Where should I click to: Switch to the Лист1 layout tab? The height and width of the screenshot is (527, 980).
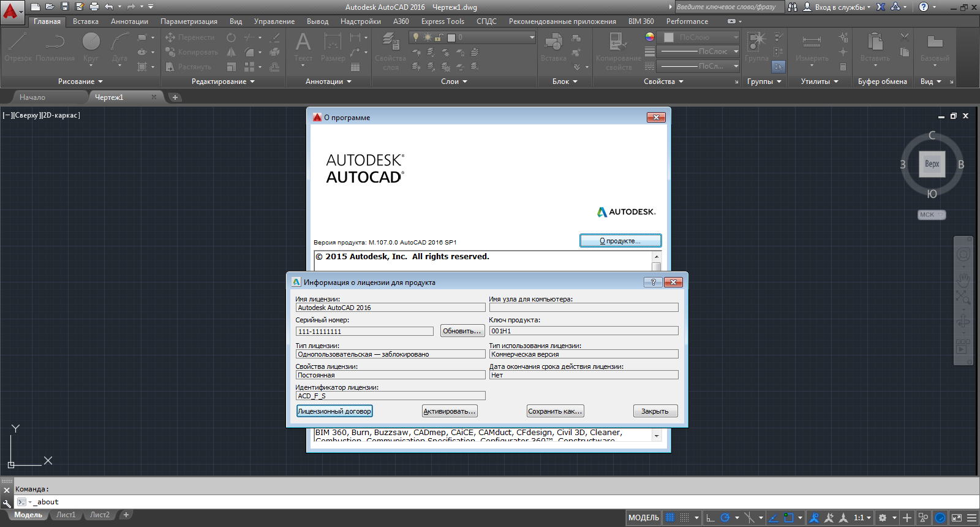click(x=66, y=515)
